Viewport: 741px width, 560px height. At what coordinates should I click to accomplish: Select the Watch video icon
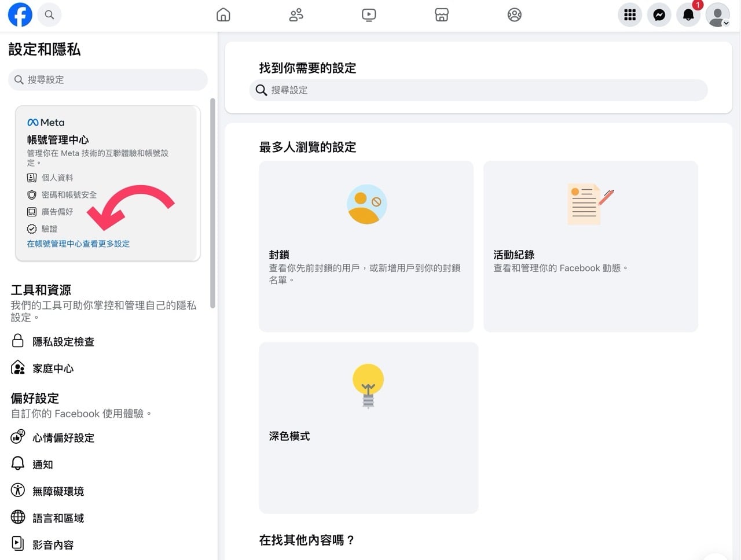pyautogui.click(x=369, y=15)
